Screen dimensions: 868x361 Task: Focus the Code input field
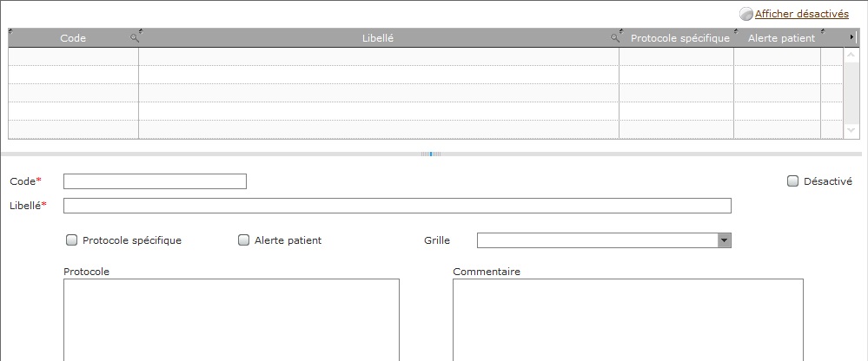tap(155, 181)
